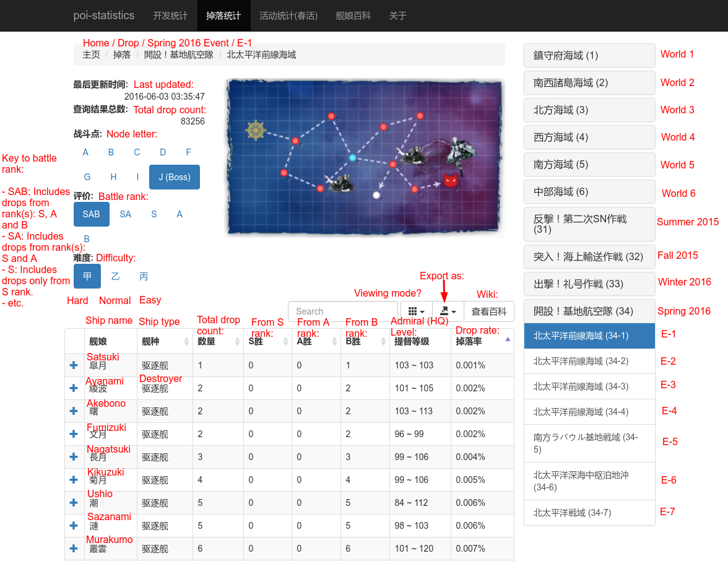Expand the 長月 (Nagatsuki) row plus icon

pos(73,457)
